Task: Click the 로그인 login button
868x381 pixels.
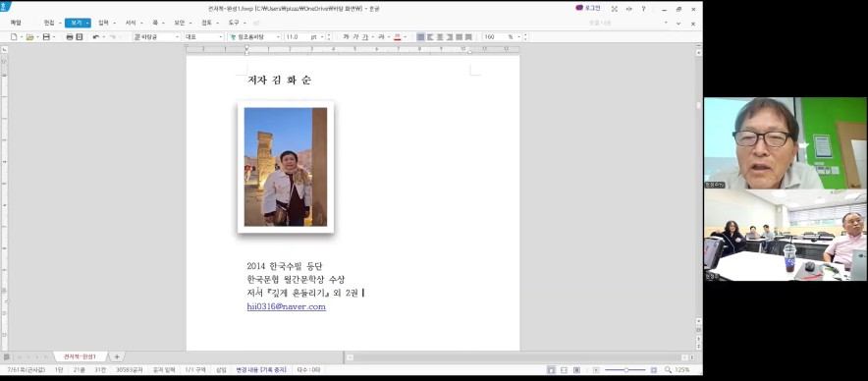Action: pyautogui.click(x=588, y=8)
